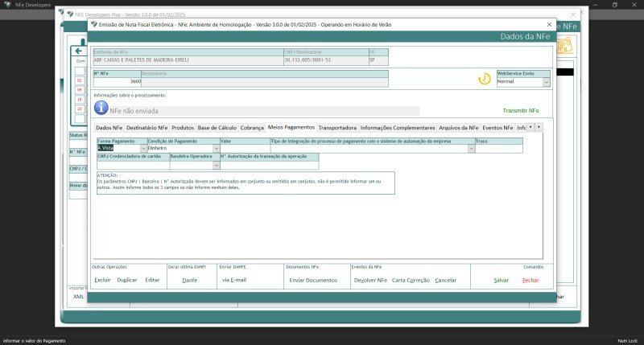Open the Produtos tab
This screenshot has height=345, width=644.
183,128
